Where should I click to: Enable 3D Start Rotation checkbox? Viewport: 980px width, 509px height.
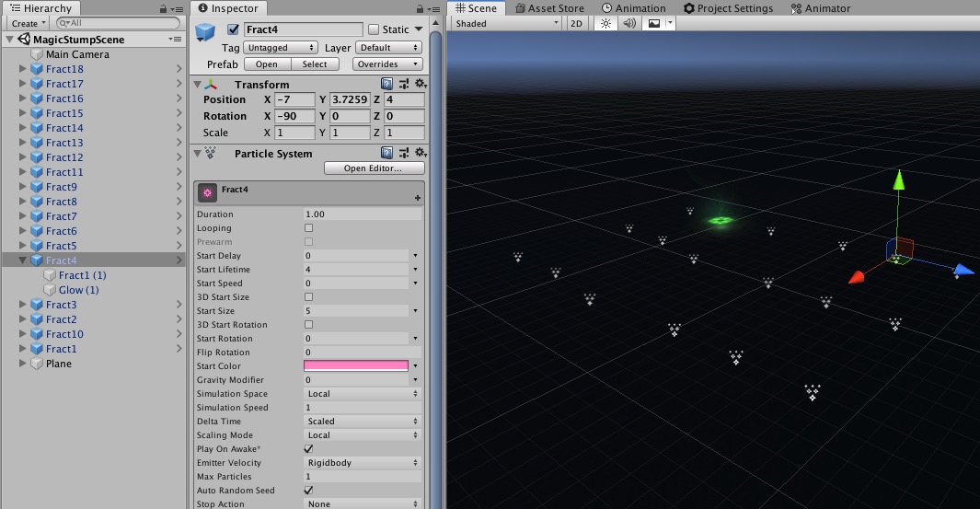pos(308,325)
